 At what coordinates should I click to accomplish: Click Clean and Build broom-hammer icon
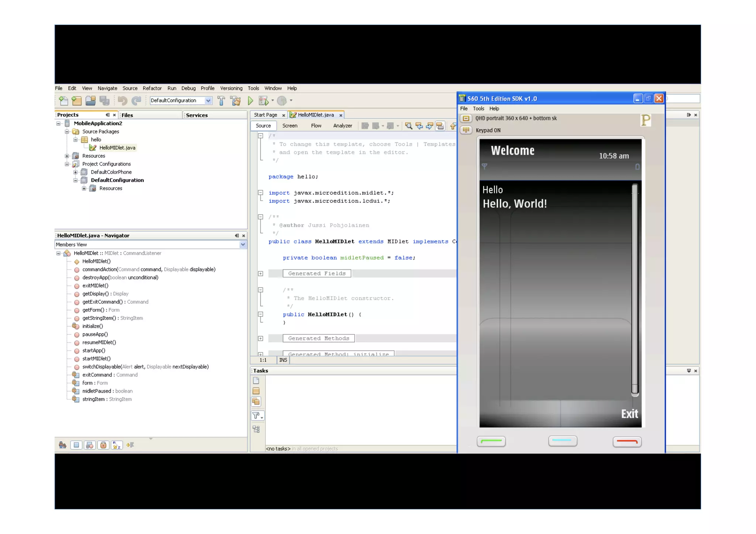click(235, 100)
